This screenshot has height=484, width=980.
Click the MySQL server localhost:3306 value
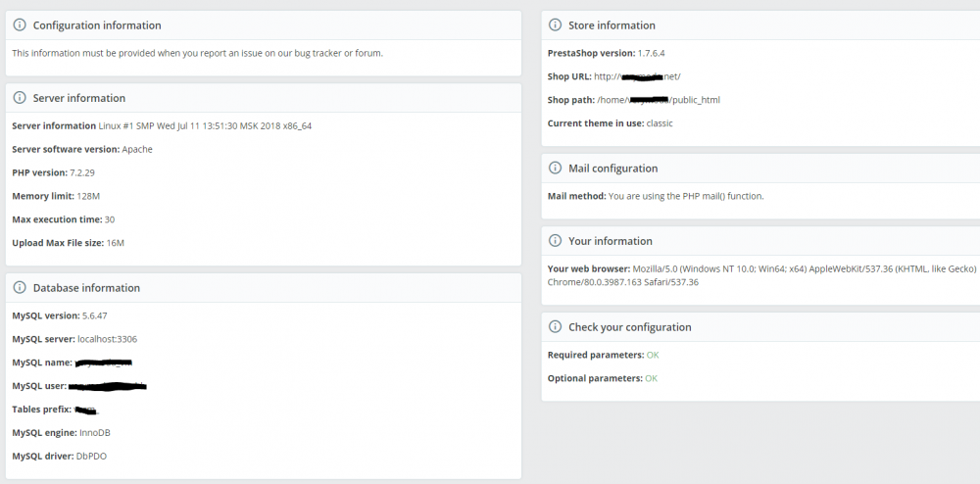(108, 339)
